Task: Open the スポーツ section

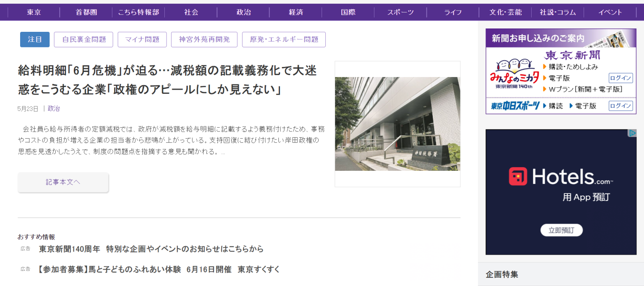Action: 400,12
